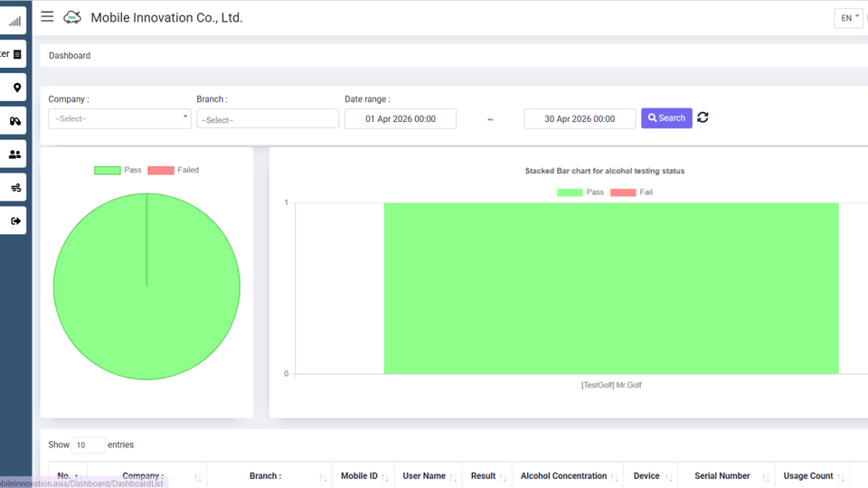The image size is (868, 488).
Task: Sort table by User Name column
Action: [424, 476]
